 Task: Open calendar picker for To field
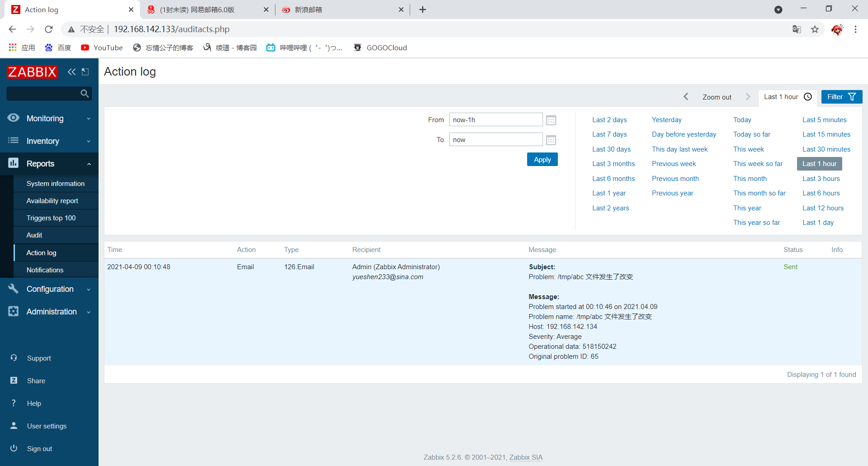(551, 140)
